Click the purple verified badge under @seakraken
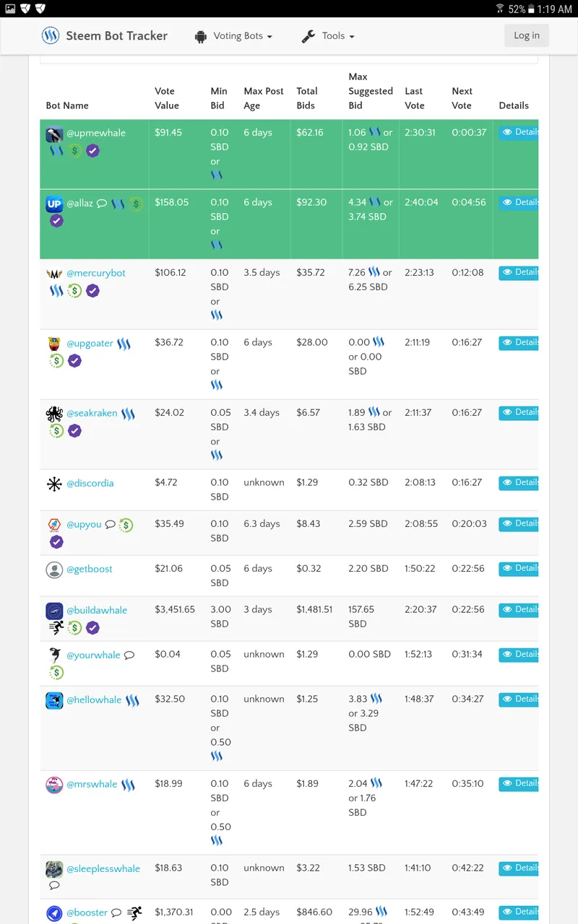This screenshot has width=578, height=924. point(74,431)
